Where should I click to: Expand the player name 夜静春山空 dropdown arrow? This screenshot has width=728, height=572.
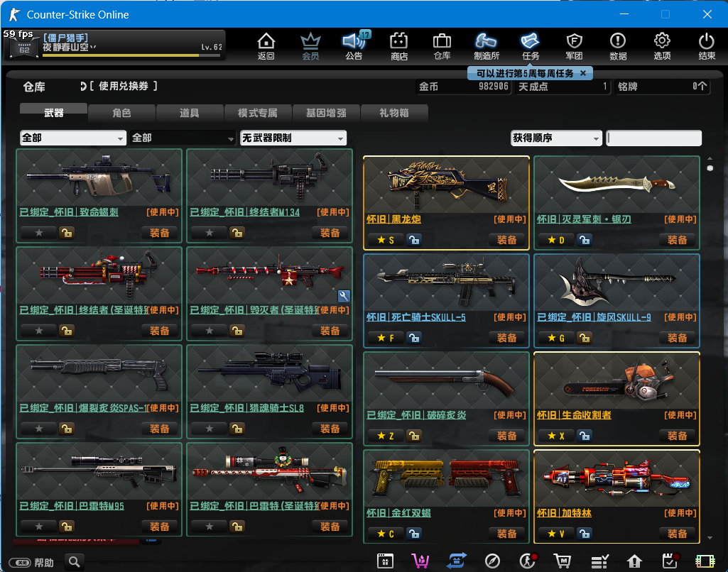93,47
